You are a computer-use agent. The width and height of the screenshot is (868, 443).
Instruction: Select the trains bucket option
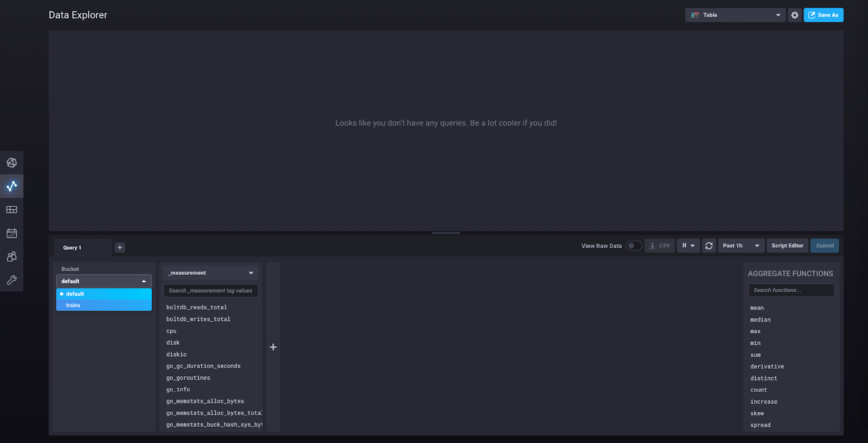pyautogui.click(x=104, y=305)
